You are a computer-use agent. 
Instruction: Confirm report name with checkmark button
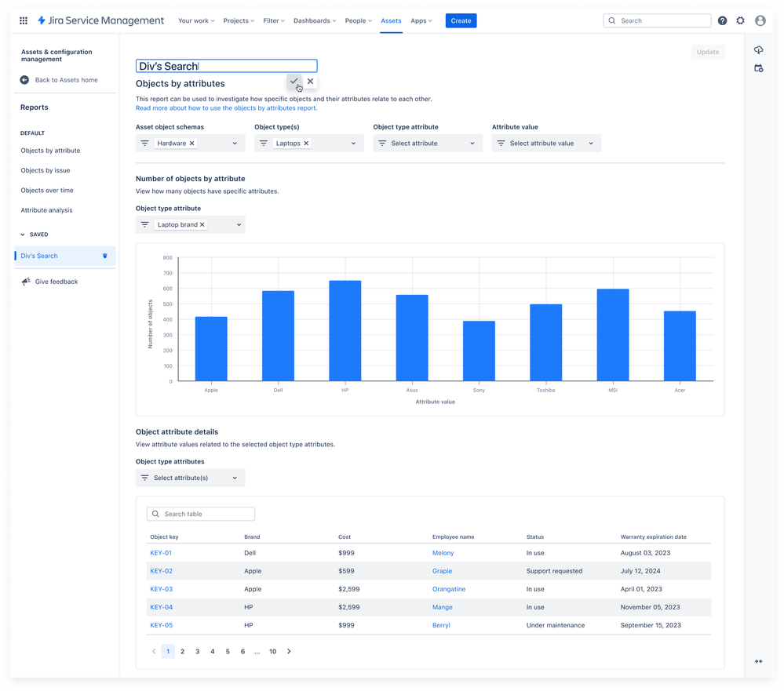click(x=294, y=81)
